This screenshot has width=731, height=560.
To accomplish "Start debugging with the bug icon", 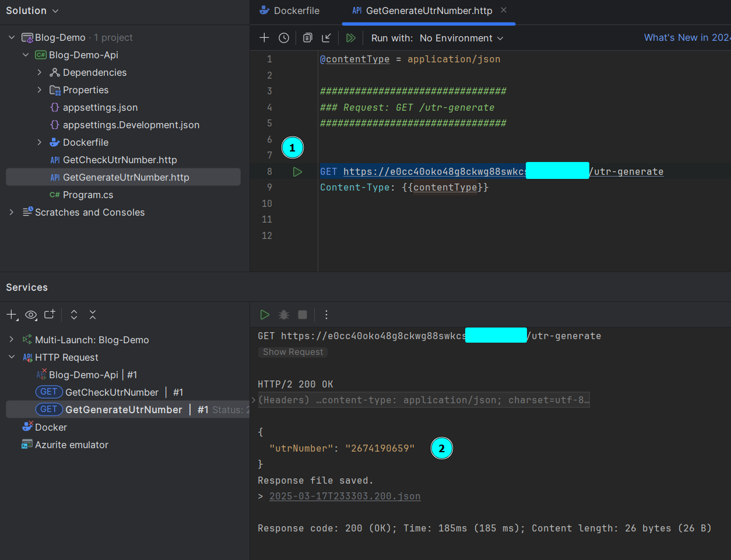I will pos(283,314).
